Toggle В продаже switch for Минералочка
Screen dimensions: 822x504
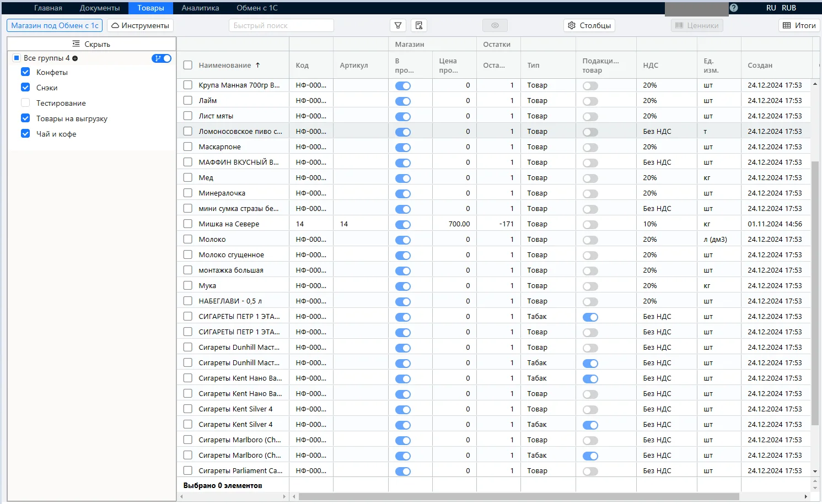coord(403,194)
